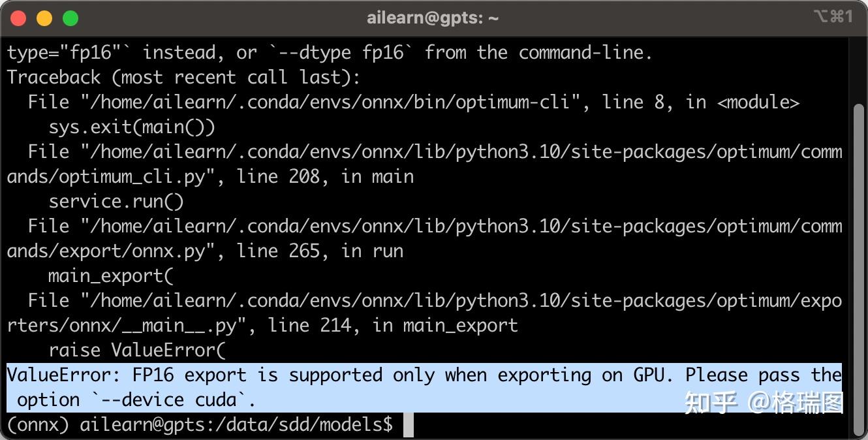Maximize the terminal using green button

(70, 18)
